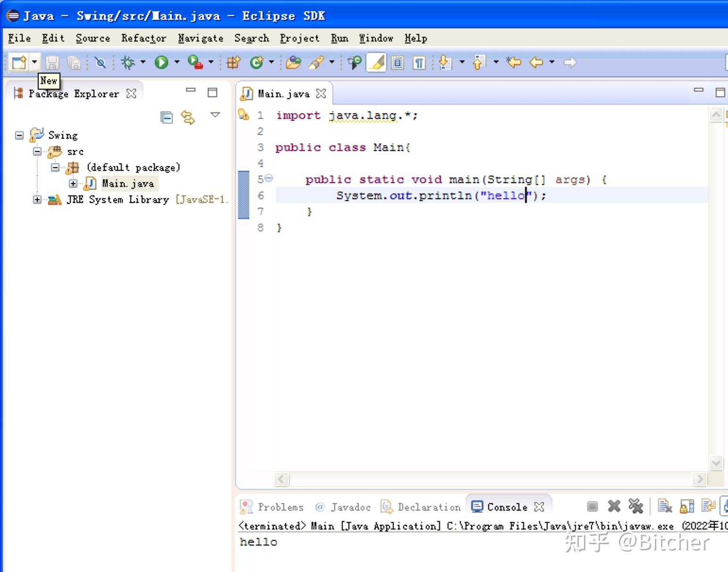
Task: Click the Forward navigation arrow
Action: [570, 62]
